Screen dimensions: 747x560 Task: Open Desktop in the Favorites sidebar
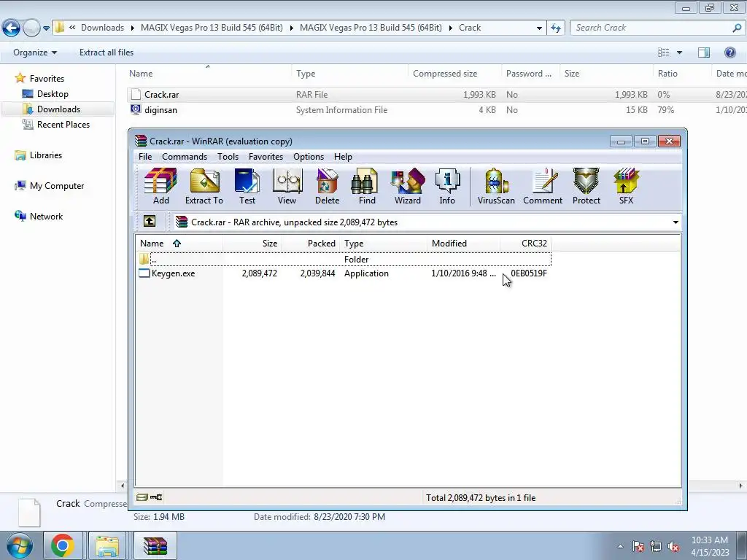pos(53,94)
